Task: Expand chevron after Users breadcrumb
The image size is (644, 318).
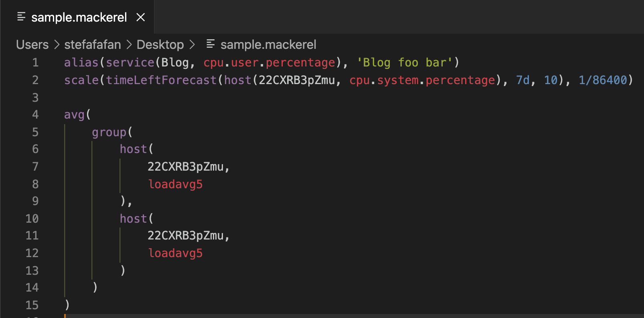Action: (57, 44)
